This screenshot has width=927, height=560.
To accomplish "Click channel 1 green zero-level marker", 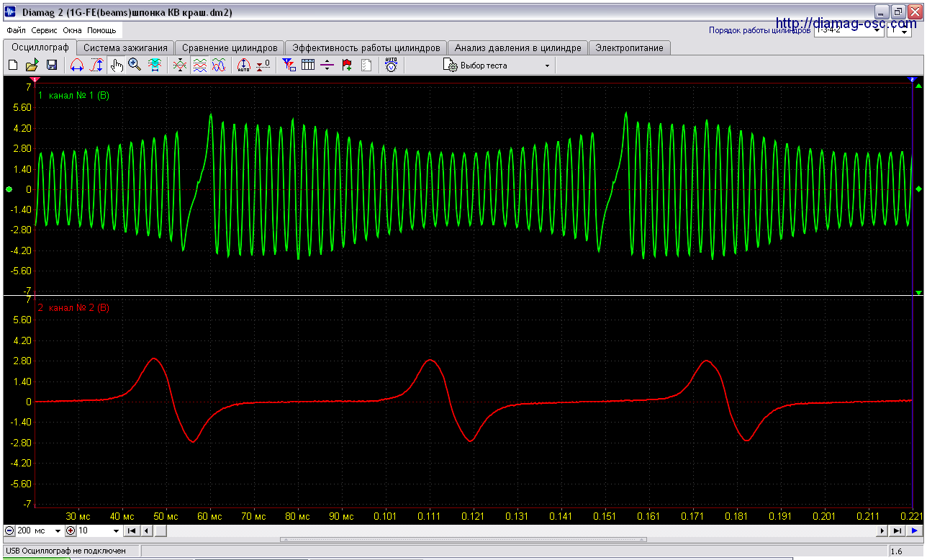I will coord(9,189).
